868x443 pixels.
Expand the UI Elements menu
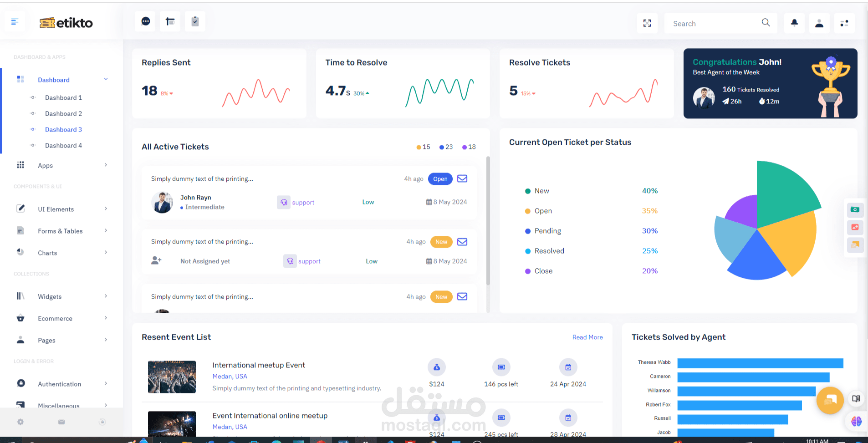pos(61,209)
